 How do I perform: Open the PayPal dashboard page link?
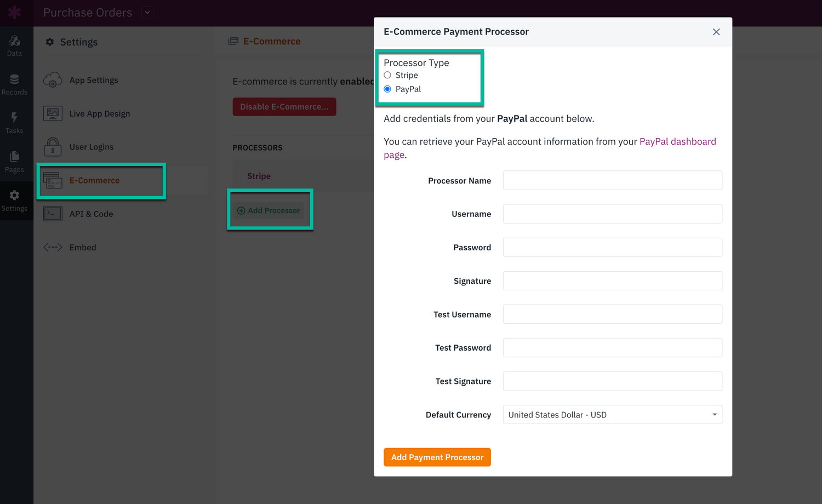(678, 141)
